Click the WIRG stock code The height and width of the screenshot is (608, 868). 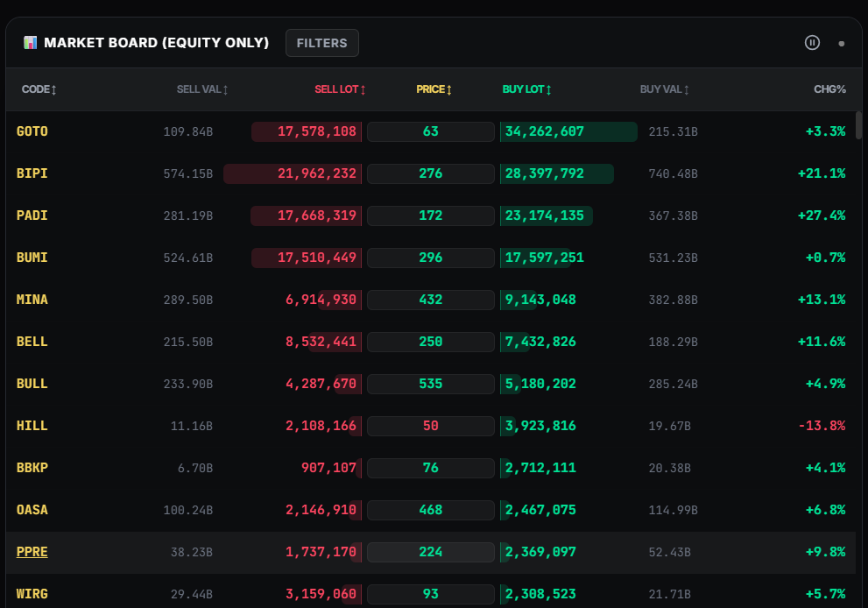coord(32,594)
